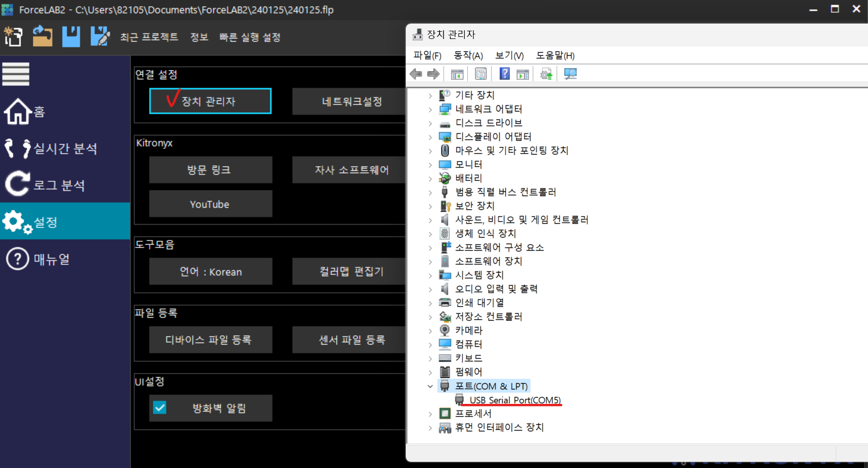The width and height of the screenshot is (868, 468).
Task: Click the save-as icon with pencil
Action: click(100, 37)
